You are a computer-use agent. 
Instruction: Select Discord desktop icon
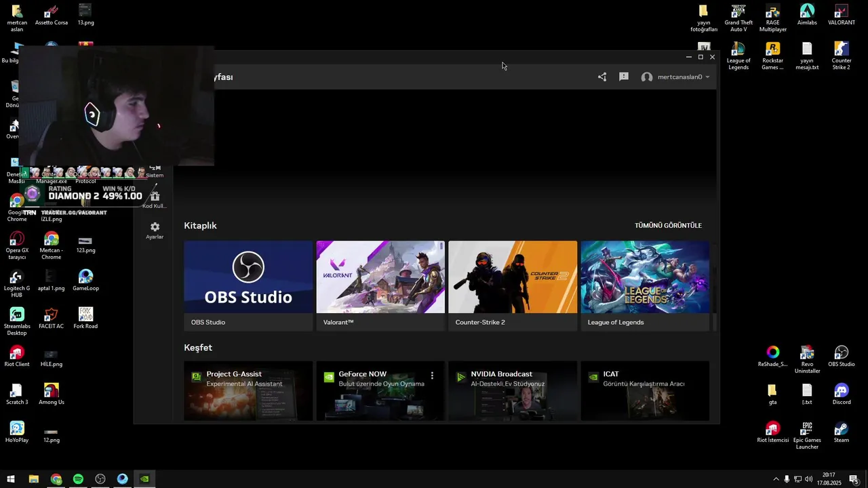[x=842, y=394]
